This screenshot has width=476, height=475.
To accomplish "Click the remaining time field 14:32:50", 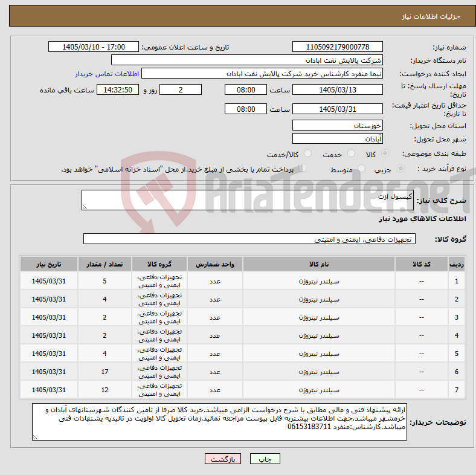I will pyautogui.click(x=118, y=89).
